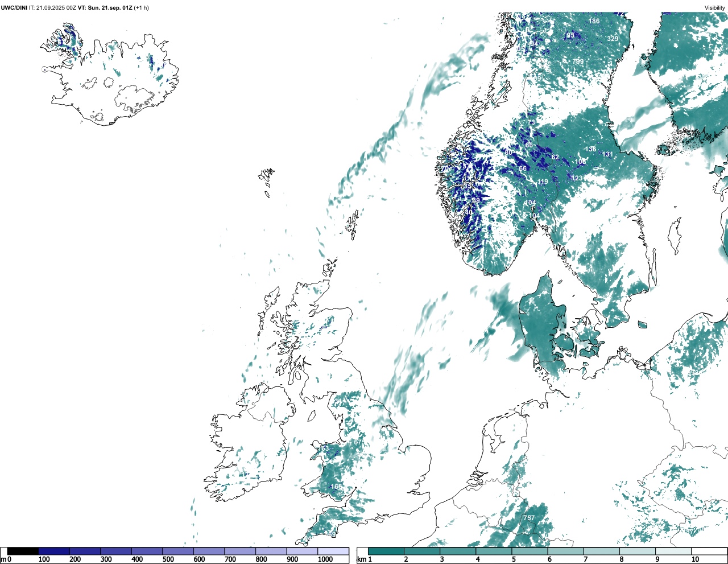Select the 300–400 m legend color block
The image size is (728, 564).
click(x=116, y=551)
